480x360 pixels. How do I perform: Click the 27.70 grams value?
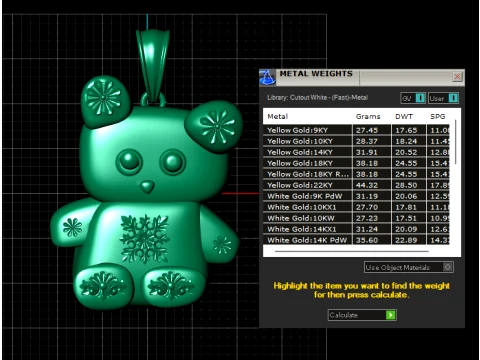coord(367,207)
